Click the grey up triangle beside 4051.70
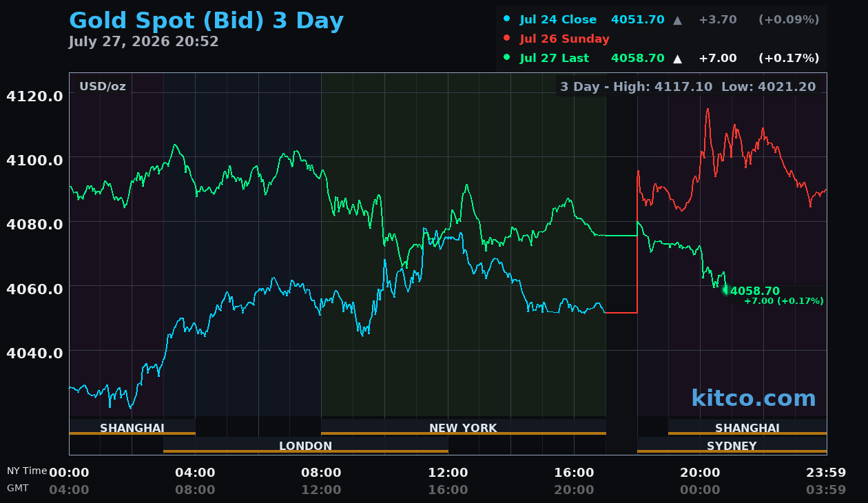Image resolution: width=868 pixels, height=503 pixels. 678,20
